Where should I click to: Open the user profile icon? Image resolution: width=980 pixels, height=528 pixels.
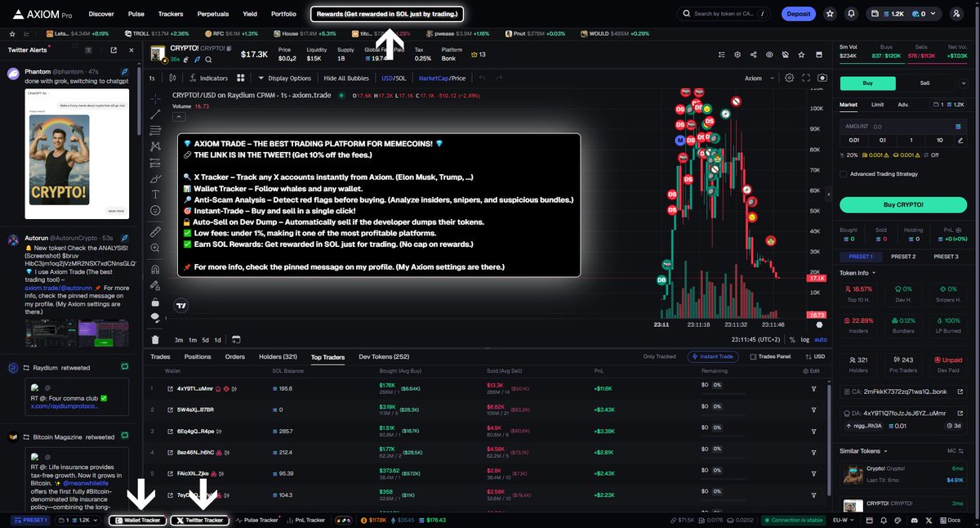[956, 14]
